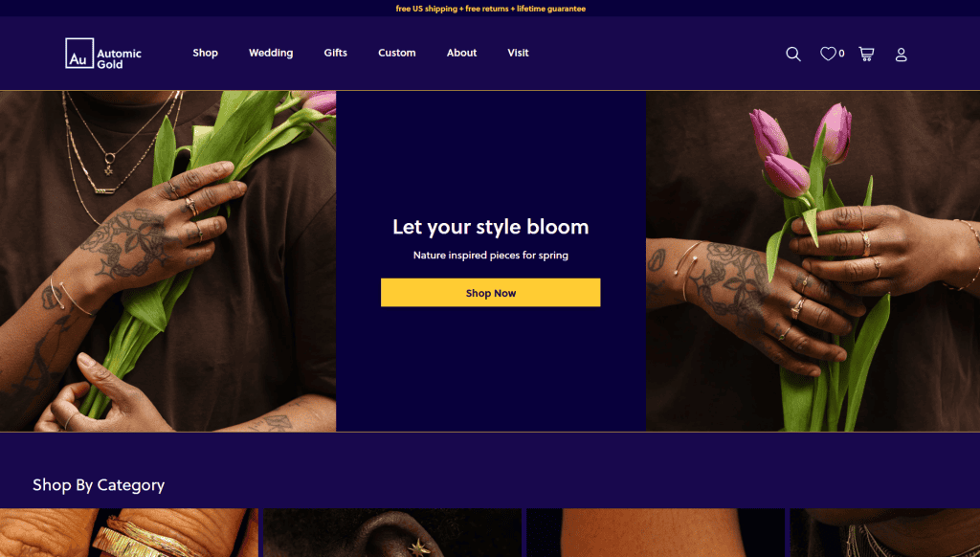
Task: Open the Wedding menu
Action: coord(271,54)
